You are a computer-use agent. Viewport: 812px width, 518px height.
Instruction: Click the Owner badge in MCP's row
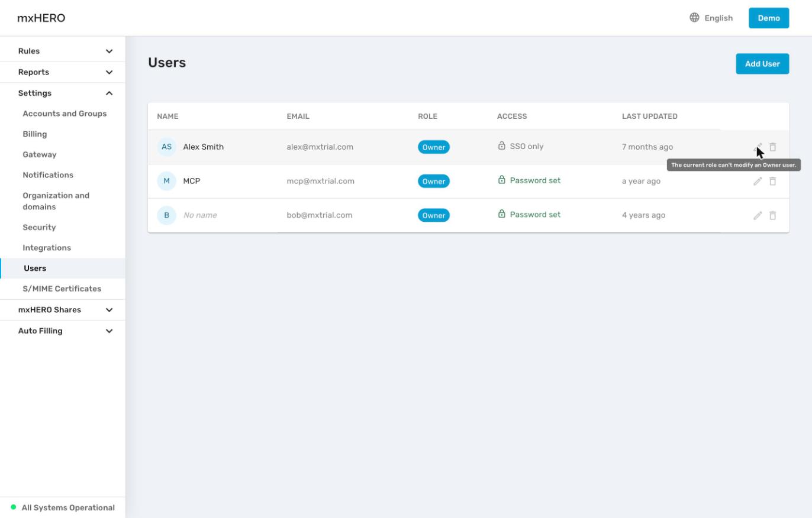[x=434, y=182]
